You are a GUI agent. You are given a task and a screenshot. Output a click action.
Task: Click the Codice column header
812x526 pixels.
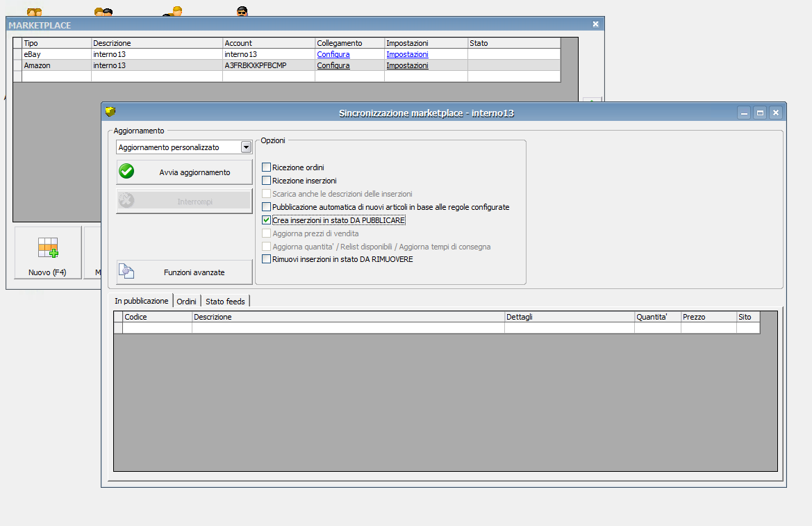158,317
